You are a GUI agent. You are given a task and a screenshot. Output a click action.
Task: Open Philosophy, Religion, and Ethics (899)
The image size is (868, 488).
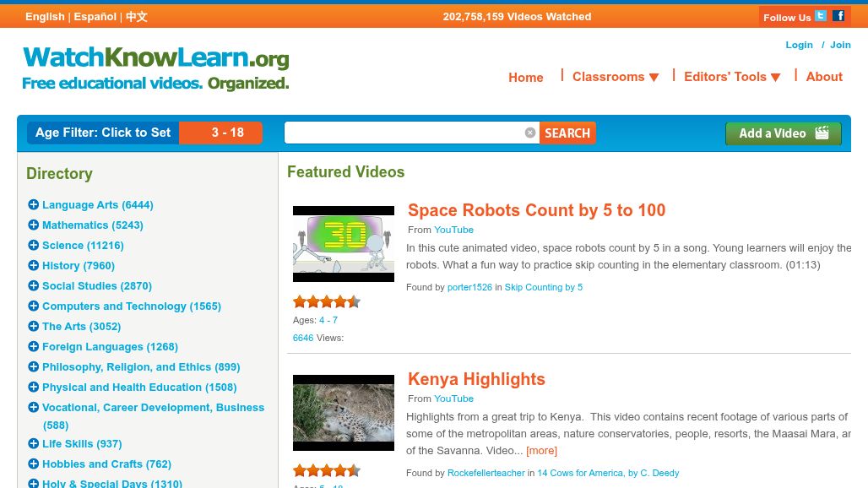pos(141,366)
